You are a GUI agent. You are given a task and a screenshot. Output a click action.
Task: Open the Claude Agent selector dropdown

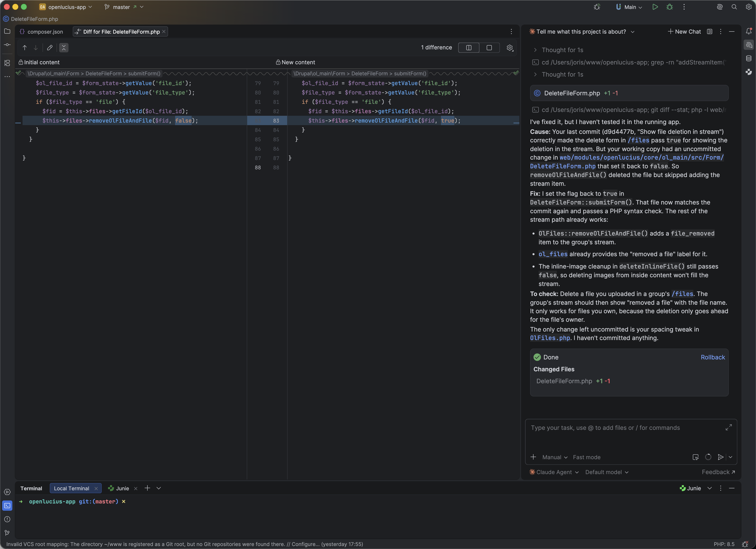click(x=554, y=472)
